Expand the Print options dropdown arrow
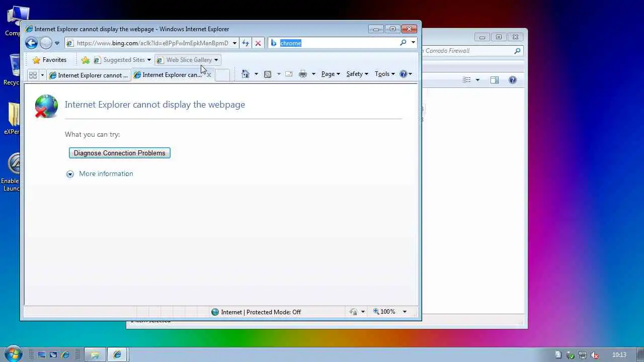This screenshot has height=362, width=644. click(313, 74)
